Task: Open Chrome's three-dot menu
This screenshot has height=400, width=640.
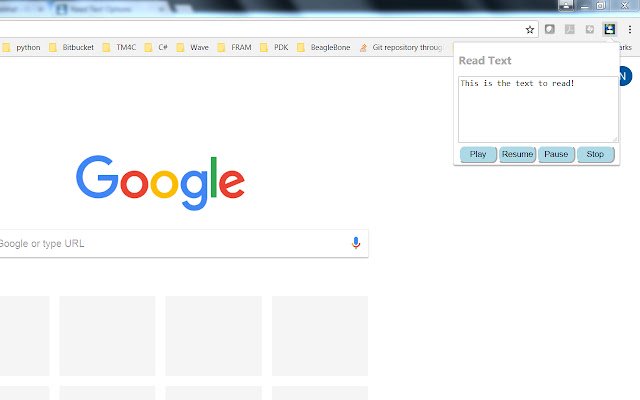Action: (x=630, y=29)
